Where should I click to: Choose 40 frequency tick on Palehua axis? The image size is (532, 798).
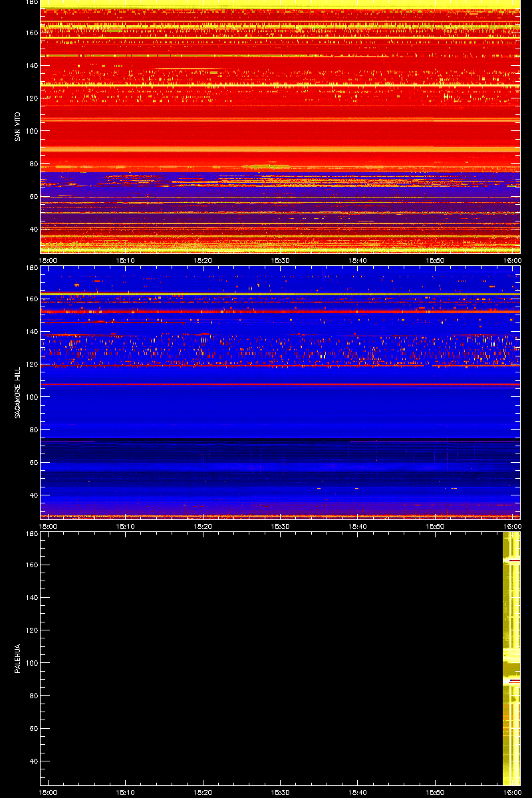coord(33,761)
